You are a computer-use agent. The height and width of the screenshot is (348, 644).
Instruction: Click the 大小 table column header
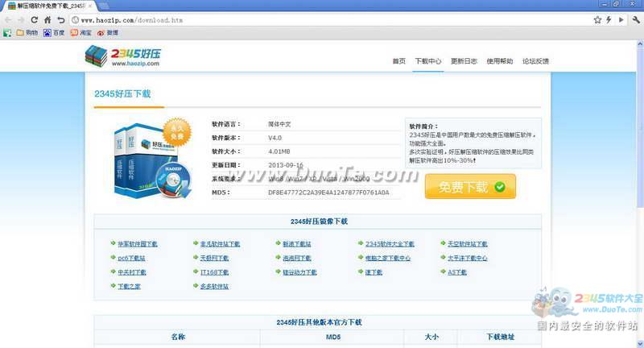(431, 337)
